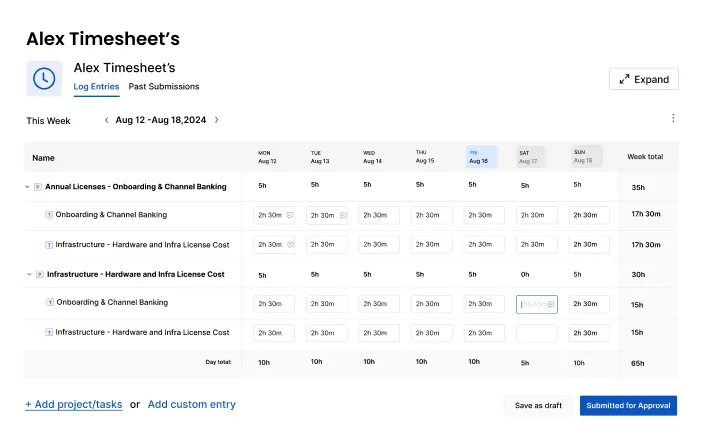Click the Add custom entry link
This screenshot has height=445, width=710.
(192, 405)
